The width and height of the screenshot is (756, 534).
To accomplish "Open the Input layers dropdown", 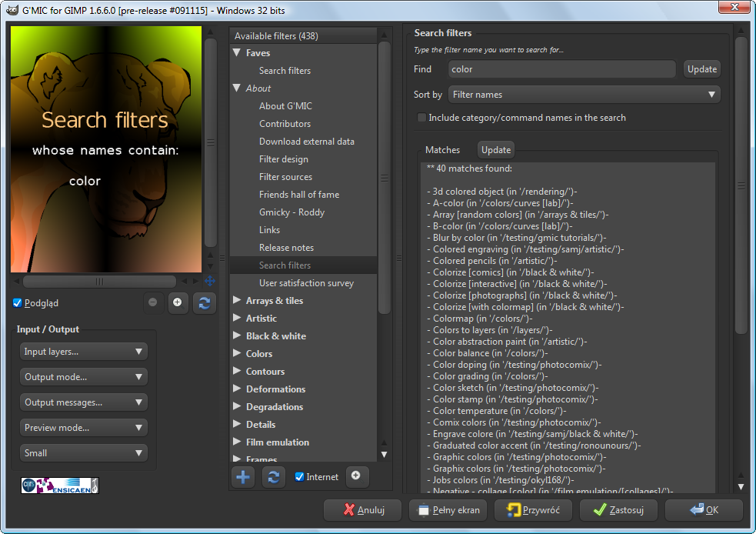I will (x=83, y=352).
